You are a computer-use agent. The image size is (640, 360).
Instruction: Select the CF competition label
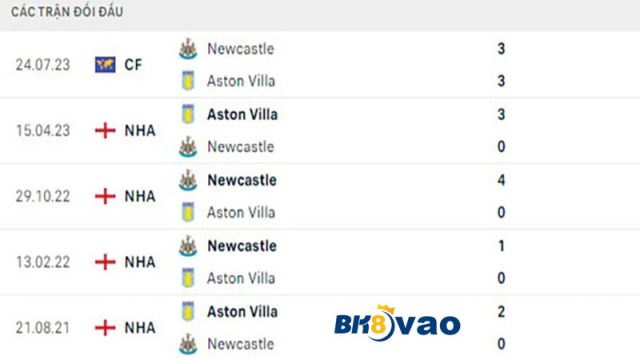[133, 64]
